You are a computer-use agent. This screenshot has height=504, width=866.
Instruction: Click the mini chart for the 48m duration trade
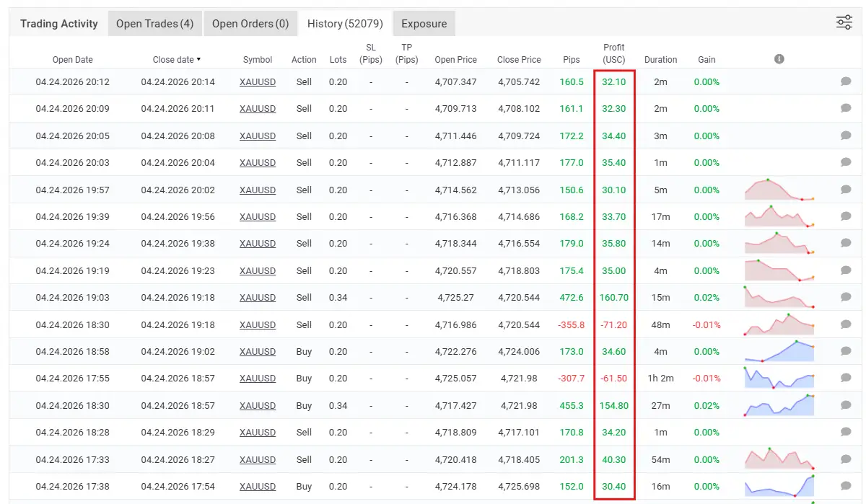pyautogui.click(x=779, y=324)
